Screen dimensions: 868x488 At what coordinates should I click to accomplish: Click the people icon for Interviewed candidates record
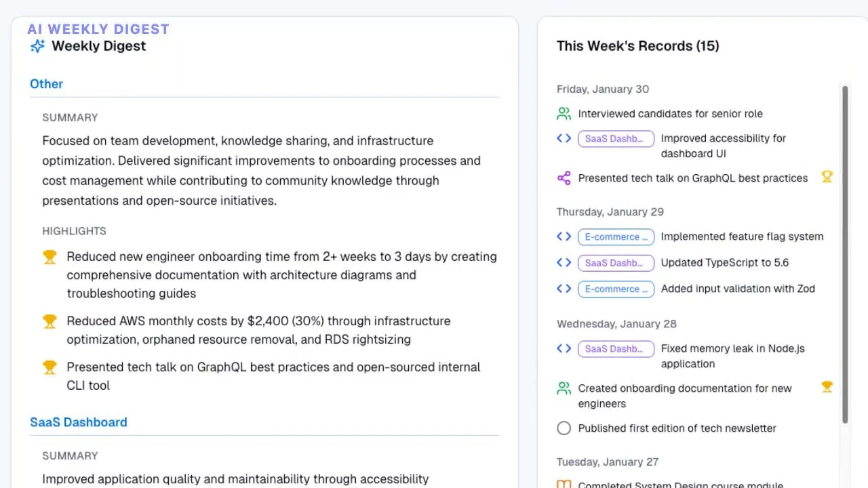564,114
